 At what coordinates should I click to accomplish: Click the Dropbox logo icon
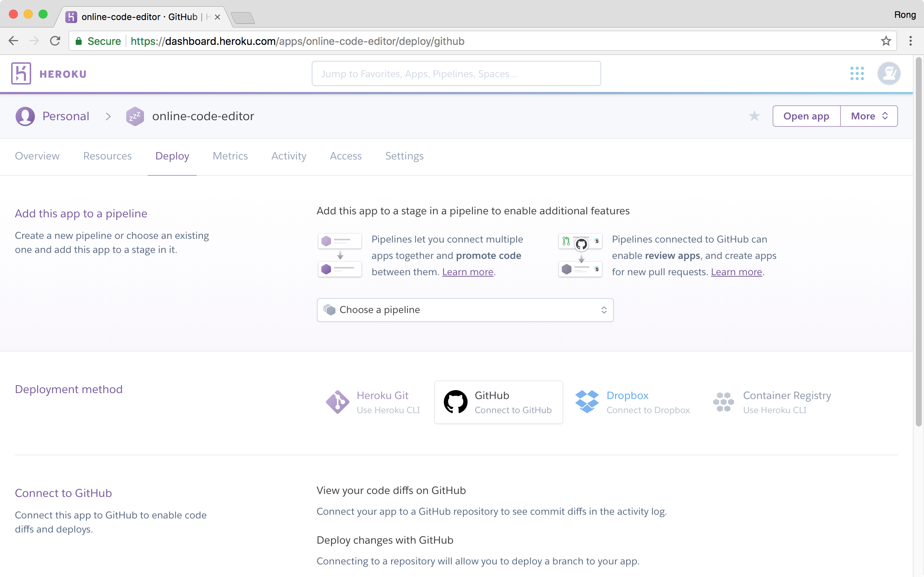tap(587, 402)
